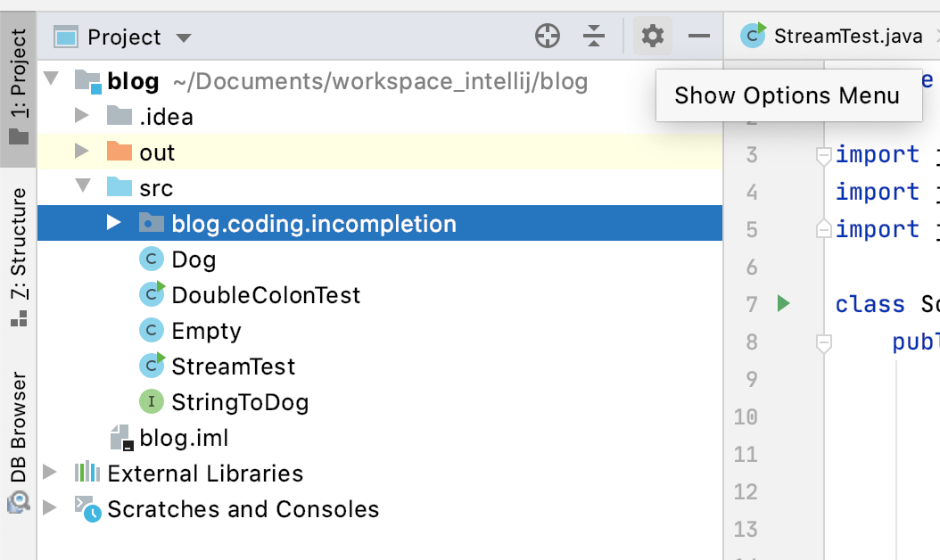Image resolution: width=940 pixels, height=560 pixels.
Task: Select the Dog class file
Action: [x=194, y=259]
